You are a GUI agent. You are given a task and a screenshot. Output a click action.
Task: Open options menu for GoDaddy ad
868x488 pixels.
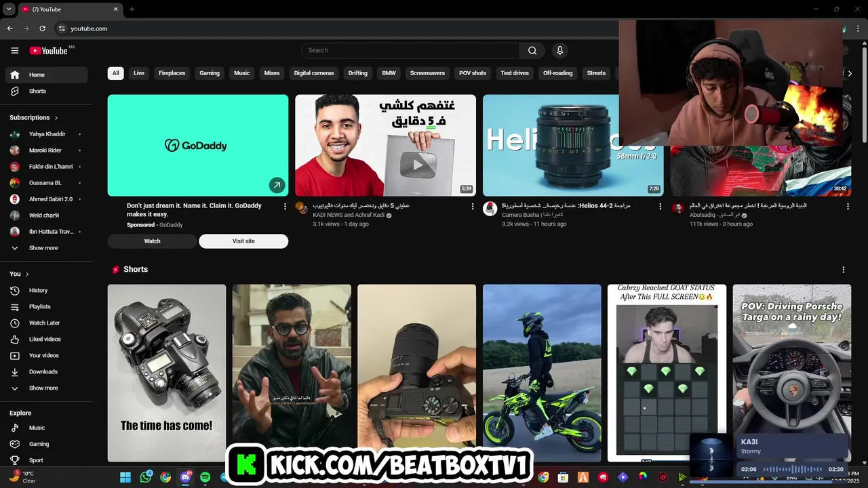[285, 207]
